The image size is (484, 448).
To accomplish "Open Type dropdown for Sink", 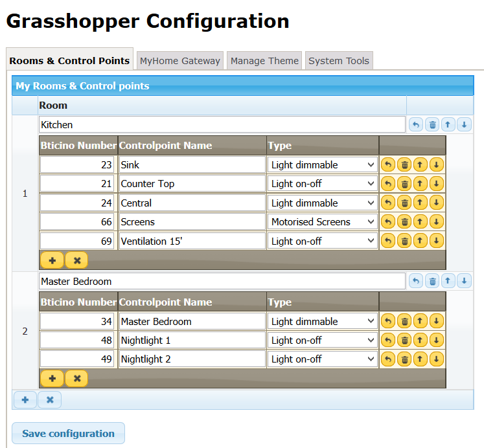I will (323, 164).
